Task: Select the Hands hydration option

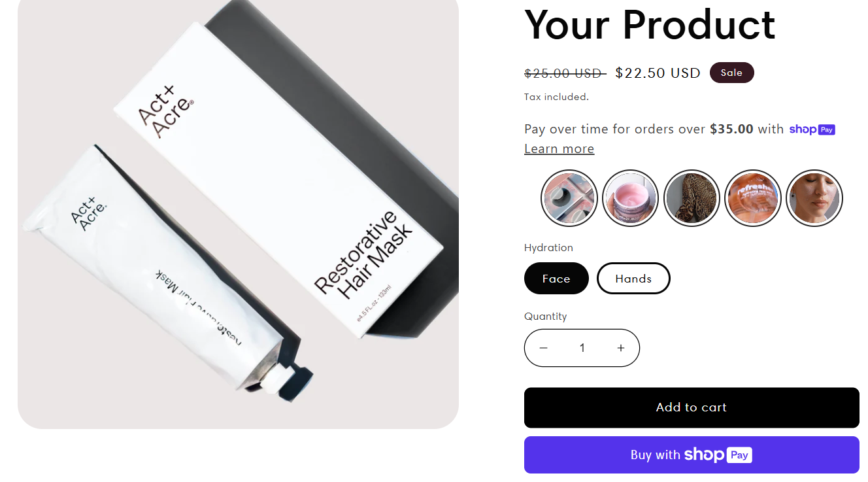Action: coord(633,279)
